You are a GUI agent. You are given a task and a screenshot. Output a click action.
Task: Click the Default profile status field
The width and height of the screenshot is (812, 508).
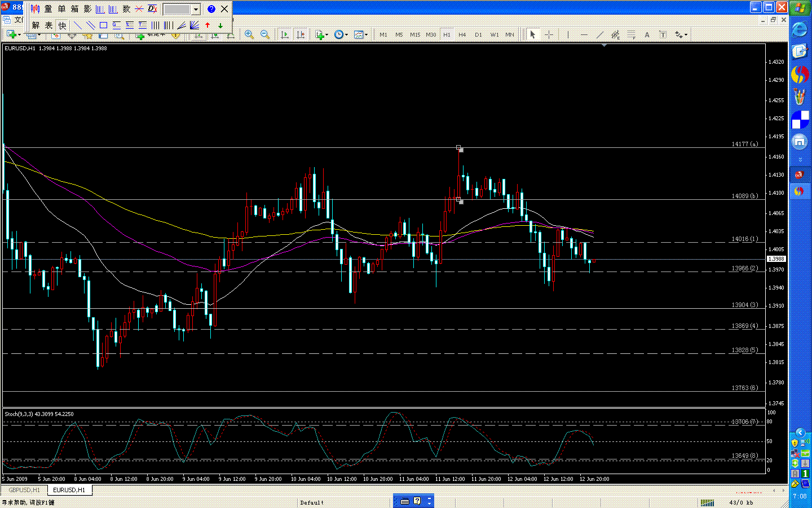point(312,502)
